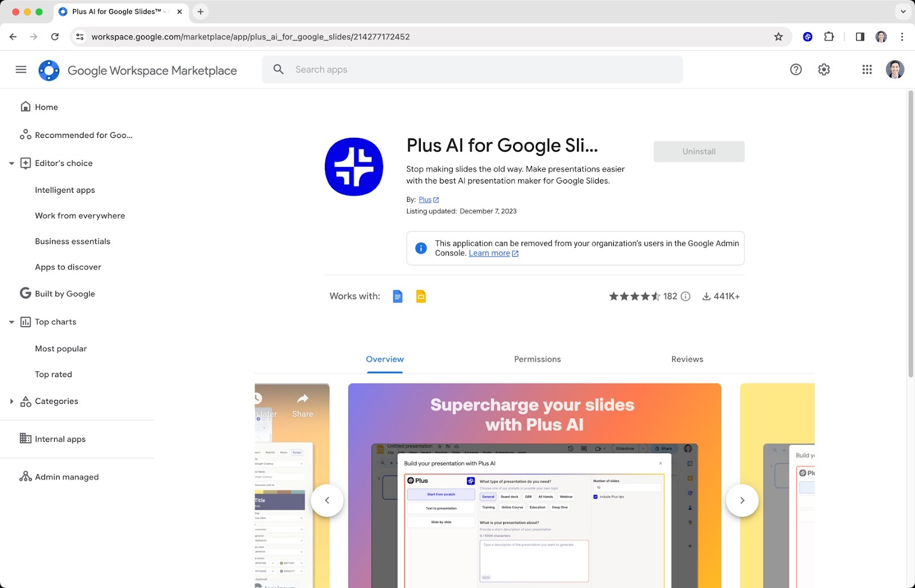The width and height of the screenshot is (915, 588).
Task: Show the previous screenshot in carousel
Action: 327,500
